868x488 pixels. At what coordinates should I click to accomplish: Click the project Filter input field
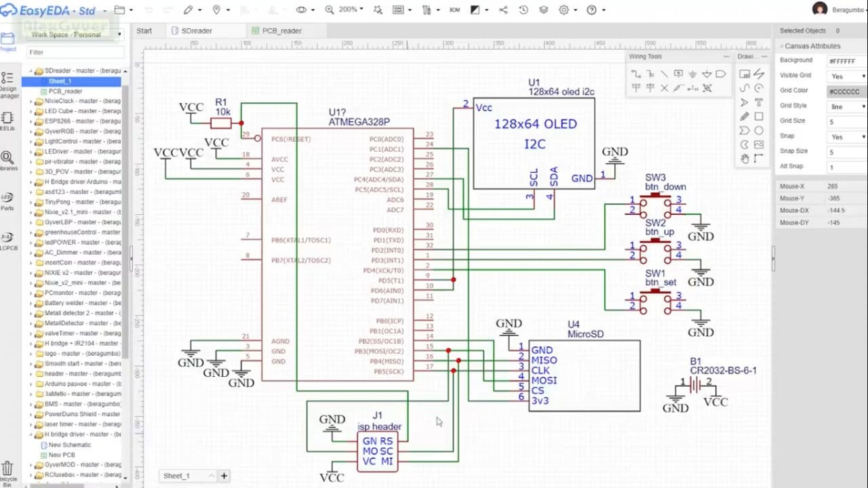point(75,52)
